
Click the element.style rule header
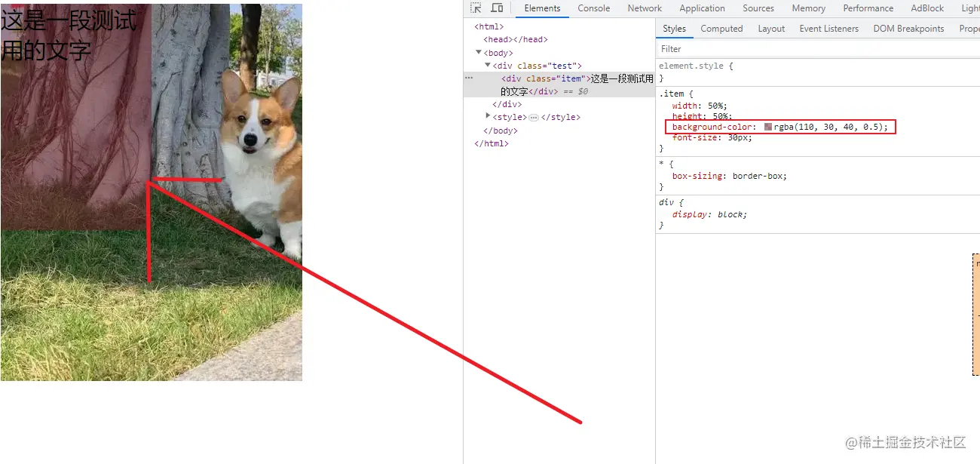[696, 66]
